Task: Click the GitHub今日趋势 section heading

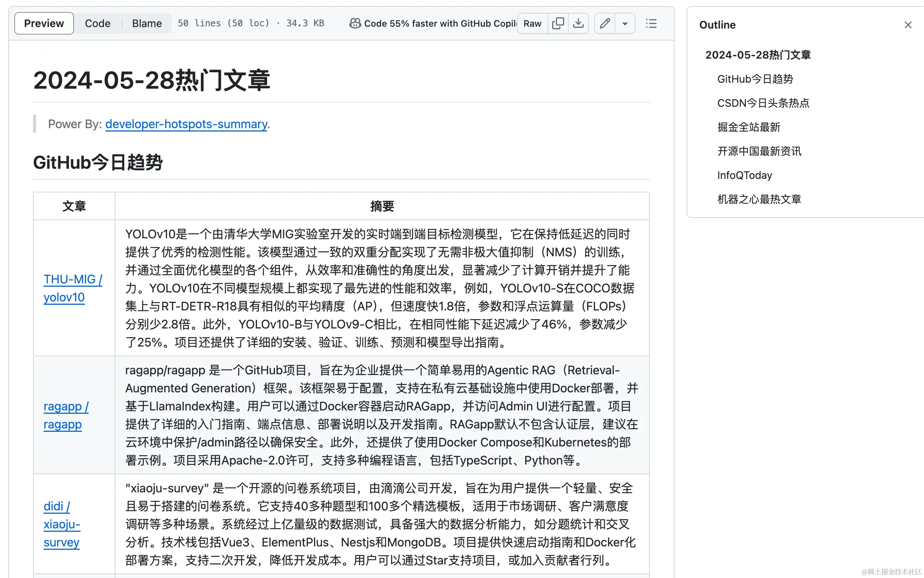Action: coord(98,162)
